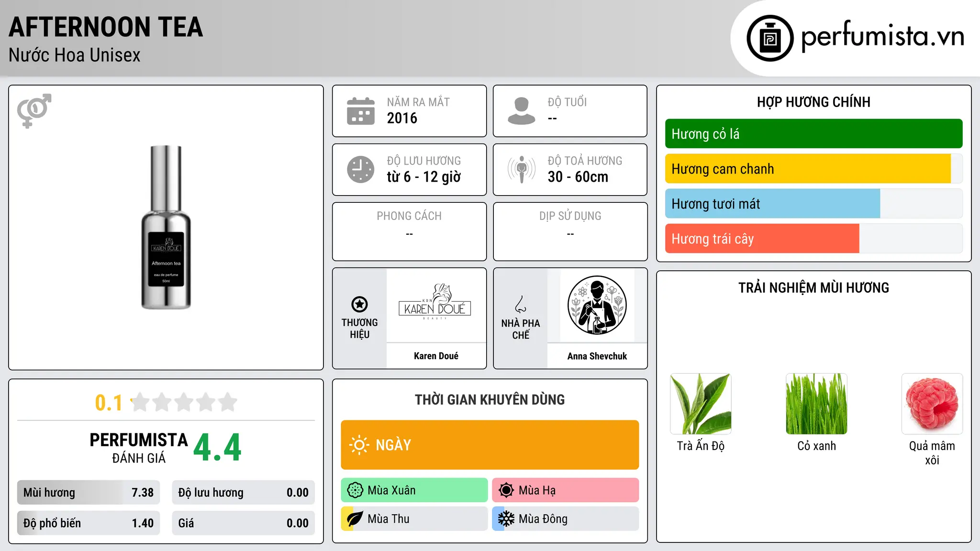Image resolution: width=980 pixels, height=551 pixels.
Task: Click the longevity value từ 6 - 12 giờ
Action: click(x=424, y=177)
